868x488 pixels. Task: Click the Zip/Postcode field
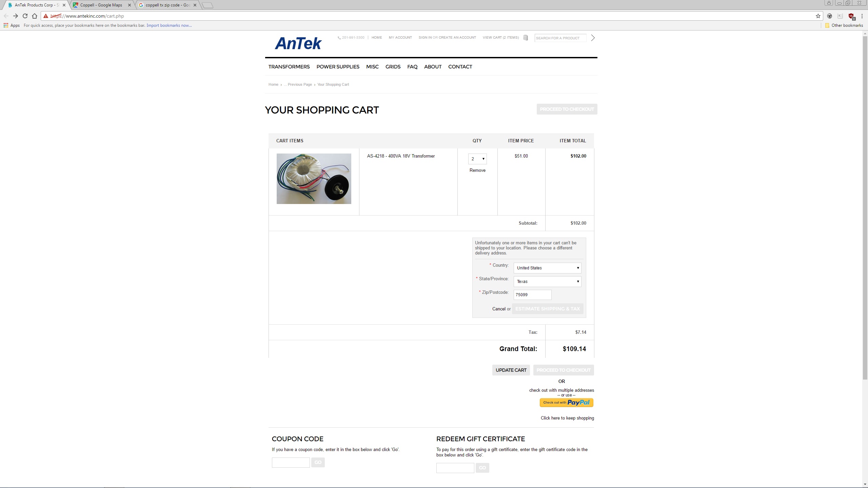click(x=532, y=294)
